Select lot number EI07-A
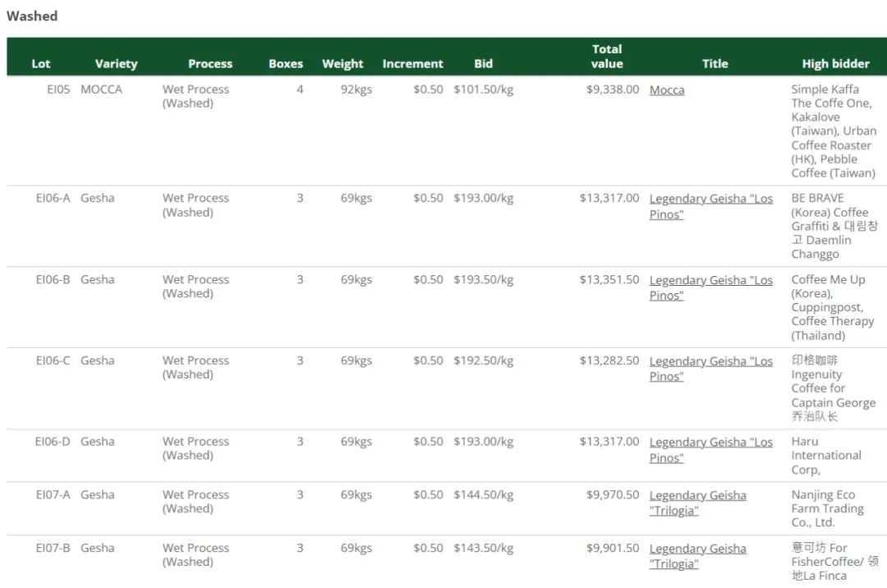Screen dimensions: 887x588 coord(53,494)
